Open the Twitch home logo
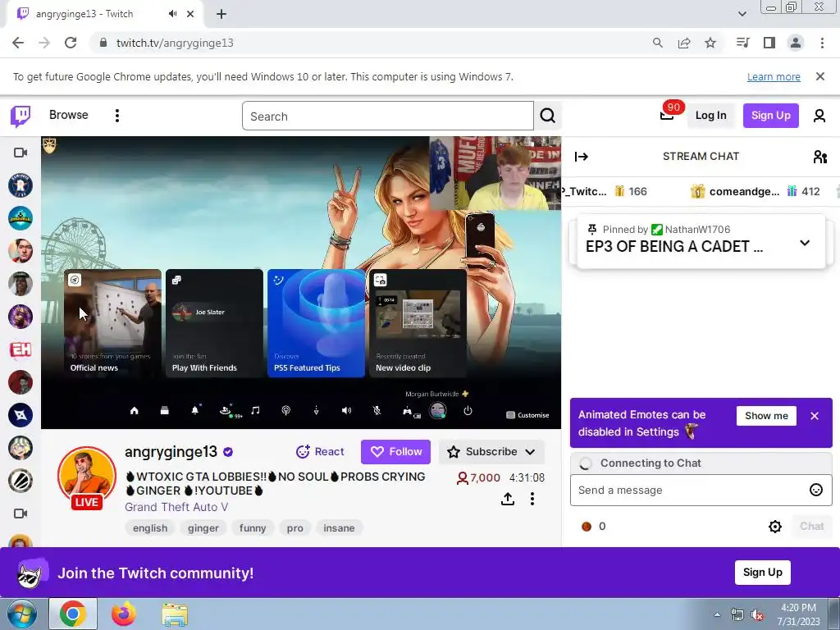This screenshot has width=840, height=630. tap(21, 116)
